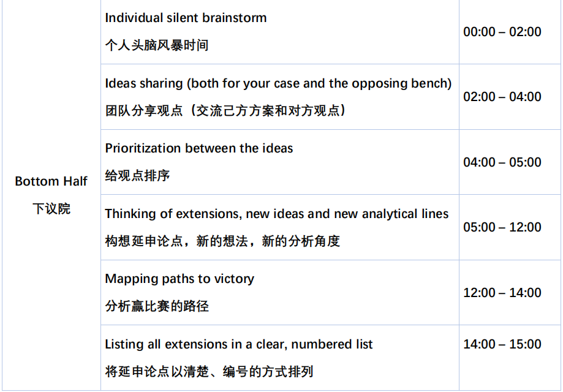The image size is (563, 392).
Task: Click the 'Thinking of extensions' line
Action: [x=277, y=214]
